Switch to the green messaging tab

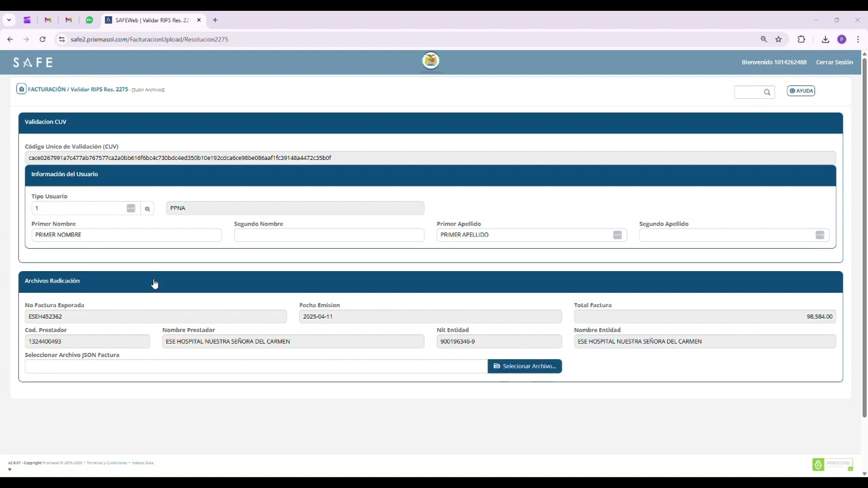pyautogui.click(x=89, y=20)
